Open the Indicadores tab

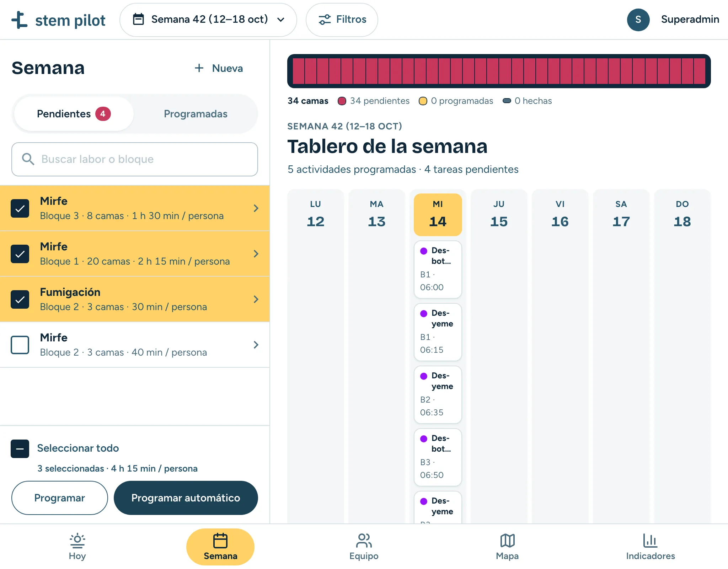[651, 547]
